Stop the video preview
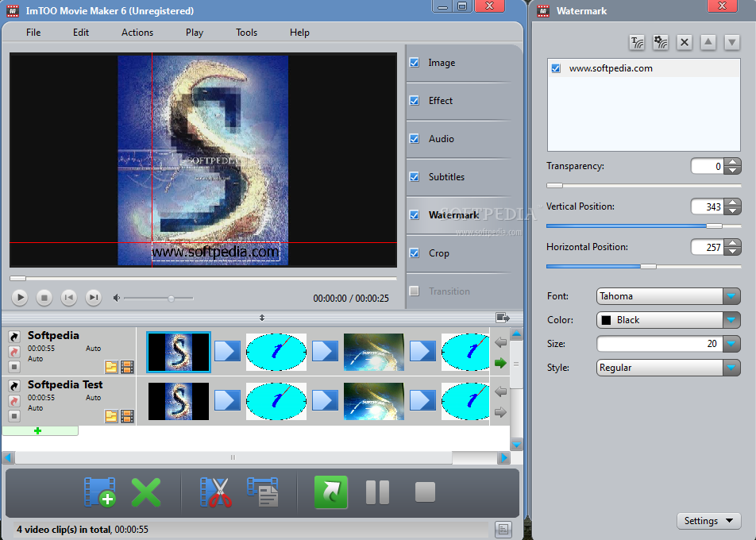Viewport: 756px width, 540px height. click(44, 298)
